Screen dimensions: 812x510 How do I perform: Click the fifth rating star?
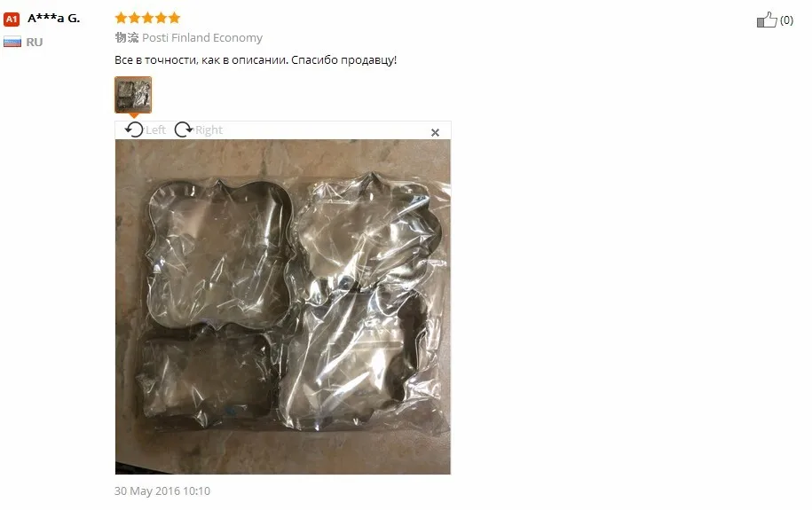click(x=175, y=18)
